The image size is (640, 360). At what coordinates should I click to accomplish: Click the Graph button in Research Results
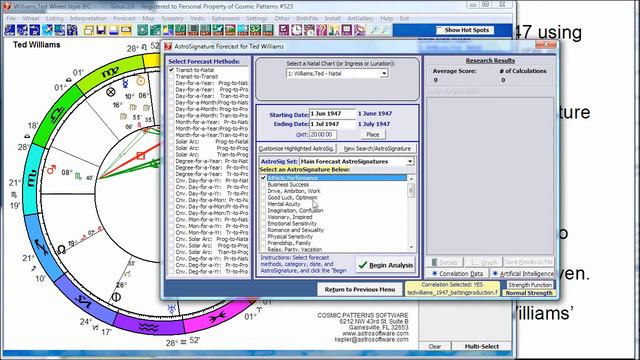point(484,262)
